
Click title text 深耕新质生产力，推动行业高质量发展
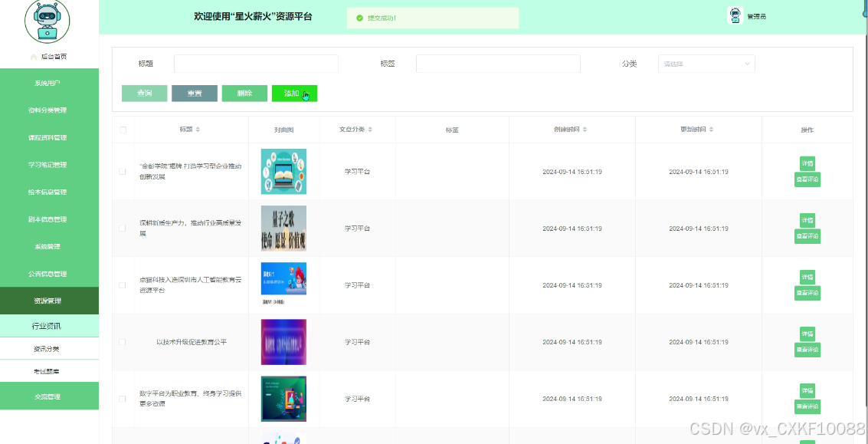pos(191,229)
